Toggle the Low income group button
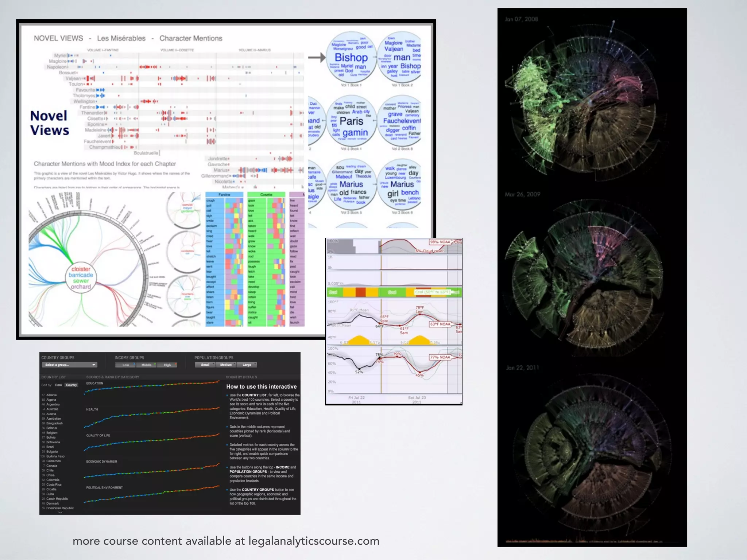 click(x=125, y=365)
